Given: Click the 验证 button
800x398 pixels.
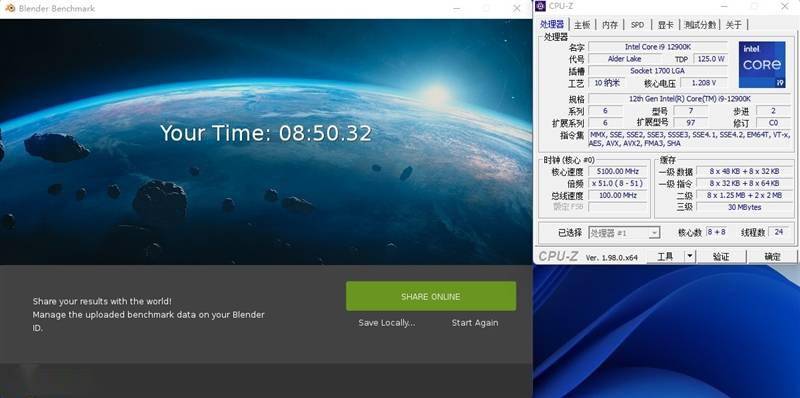Looking at the screenshot, I should 721,257.
